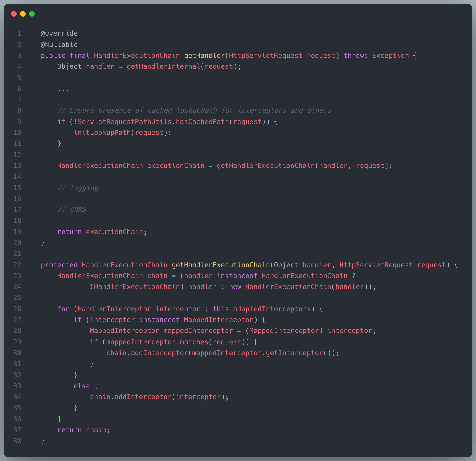Click the comment about cached lookupPath
The image size is (476, 461).
coord(194,110)
